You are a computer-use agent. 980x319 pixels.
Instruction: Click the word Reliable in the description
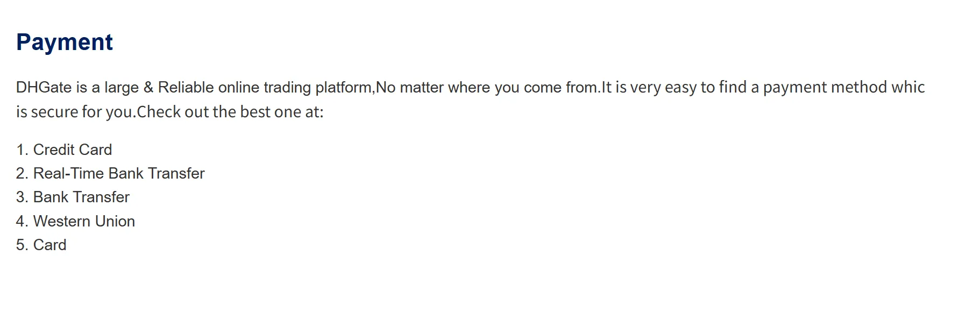pos(186,87)
